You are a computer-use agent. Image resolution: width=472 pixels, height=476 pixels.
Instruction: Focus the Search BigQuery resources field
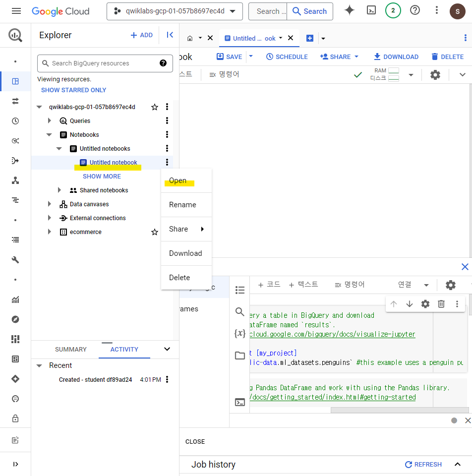coord(105,63)
